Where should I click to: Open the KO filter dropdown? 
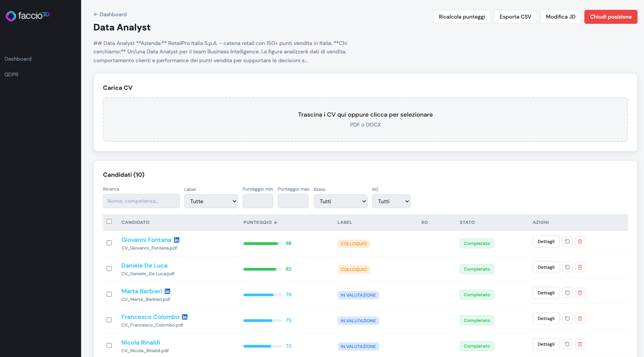391,201
